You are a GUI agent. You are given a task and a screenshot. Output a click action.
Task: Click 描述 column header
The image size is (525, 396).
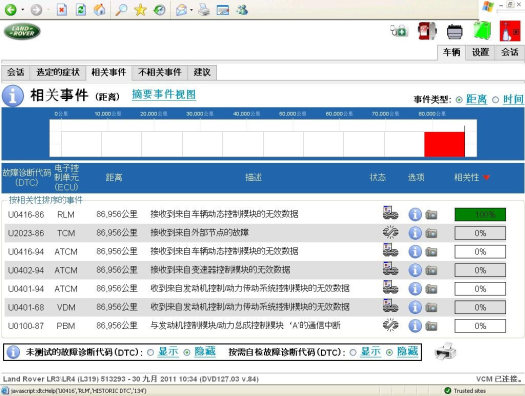[x=253, y=177]
